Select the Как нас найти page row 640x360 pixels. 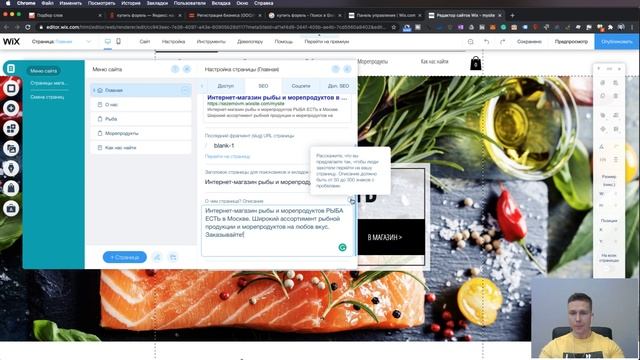(141, 148)
